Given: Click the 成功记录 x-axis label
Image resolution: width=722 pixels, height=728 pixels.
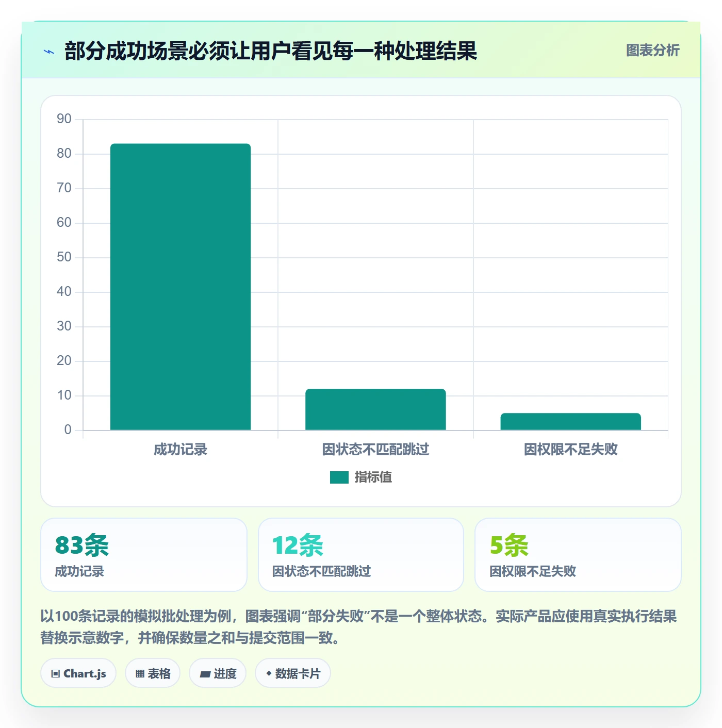Looking at the screenshot, I should pos(180,450).
